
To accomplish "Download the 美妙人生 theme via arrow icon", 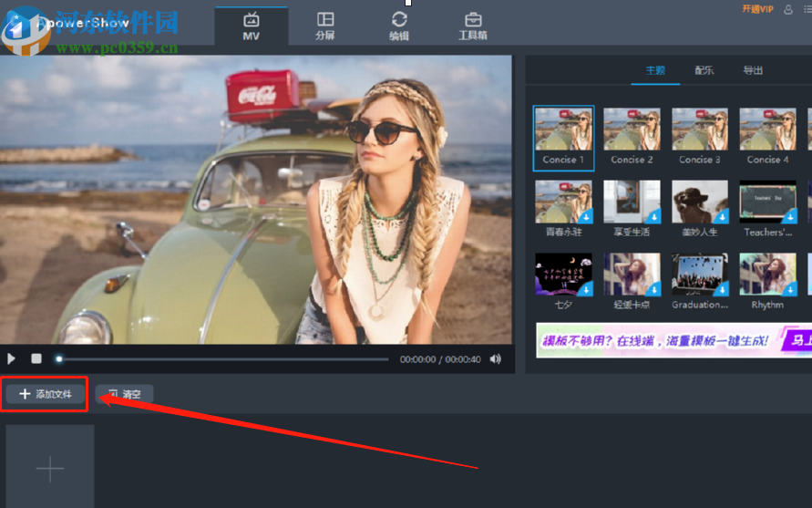I will [722, 217].
